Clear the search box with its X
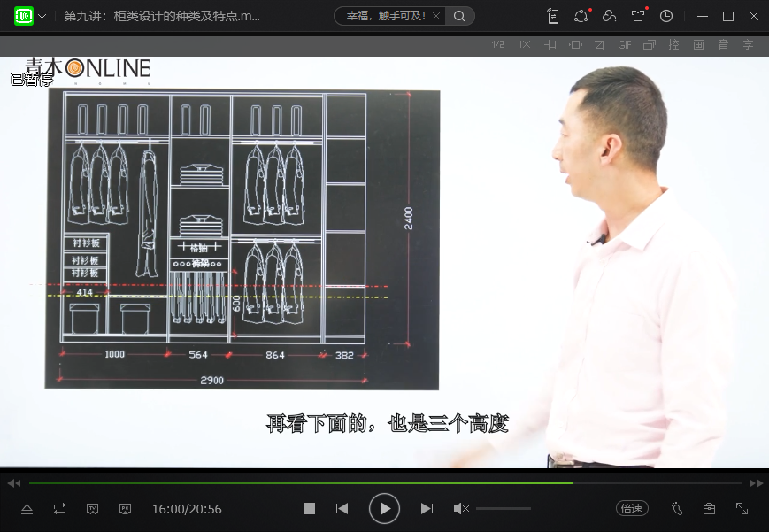Image resolution: width=769 pixels, height=532 pixels. coord(436,16)
